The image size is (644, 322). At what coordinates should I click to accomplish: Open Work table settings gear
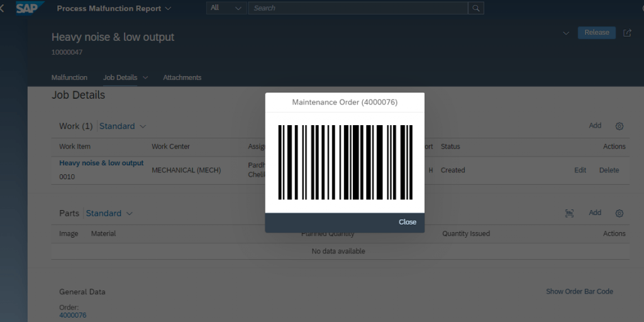click(x=619, y=126)
